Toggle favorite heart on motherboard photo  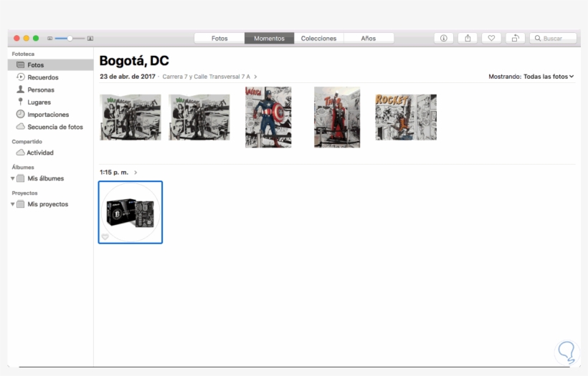105,236
